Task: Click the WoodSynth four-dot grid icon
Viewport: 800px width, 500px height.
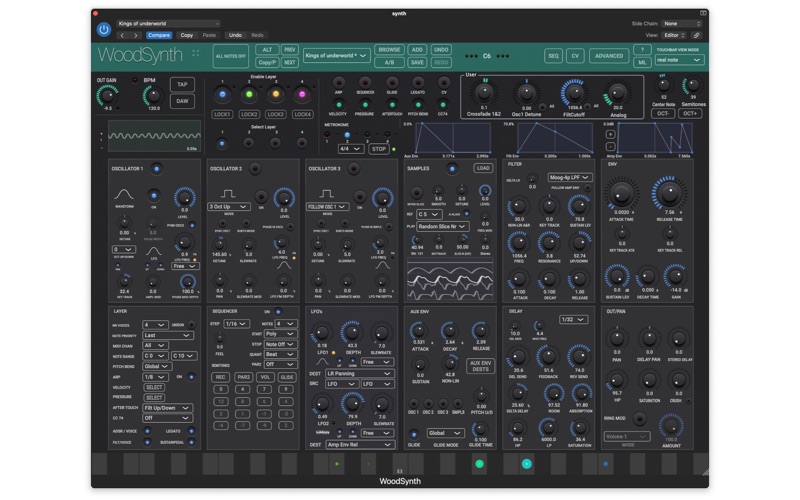Action: click(x=195, y=53)
